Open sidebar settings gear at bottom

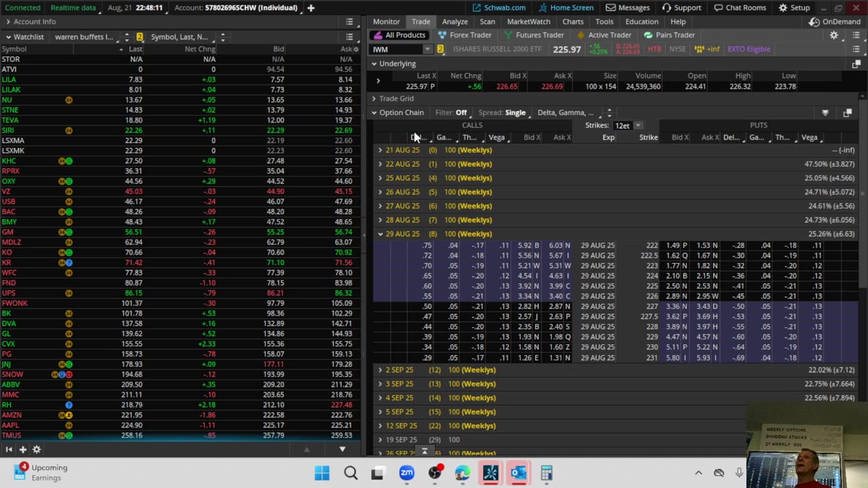coord(37,449)
